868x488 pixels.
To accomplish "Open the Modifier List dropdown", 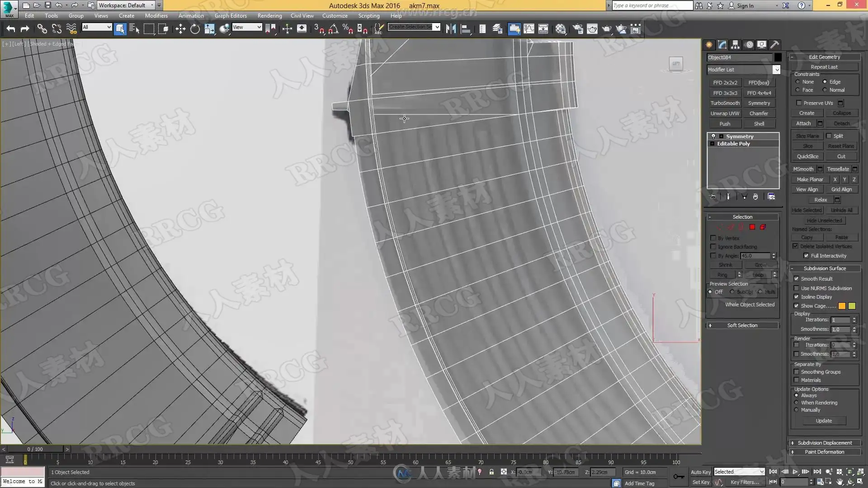I will pyautogui.click(x=776, y=70).
